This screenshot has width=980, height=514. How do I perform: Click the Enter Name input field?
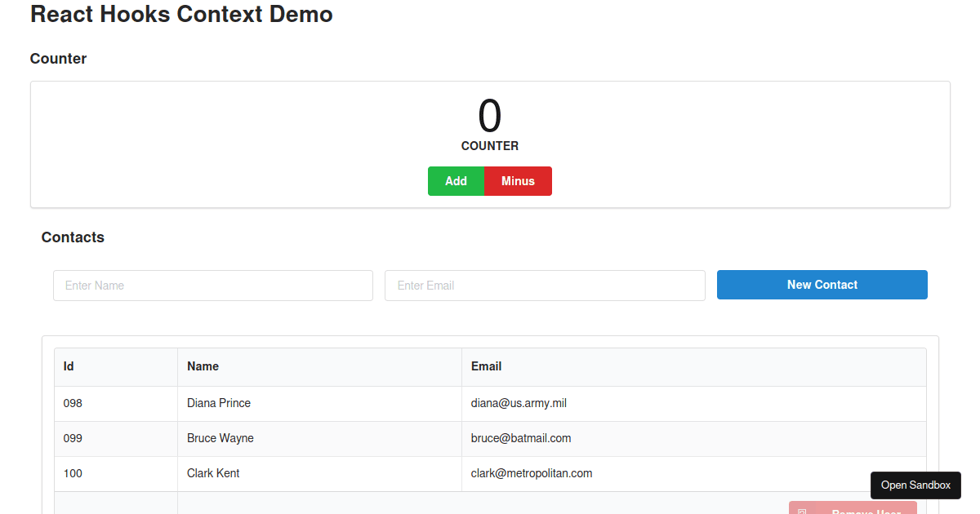(212, 285)
